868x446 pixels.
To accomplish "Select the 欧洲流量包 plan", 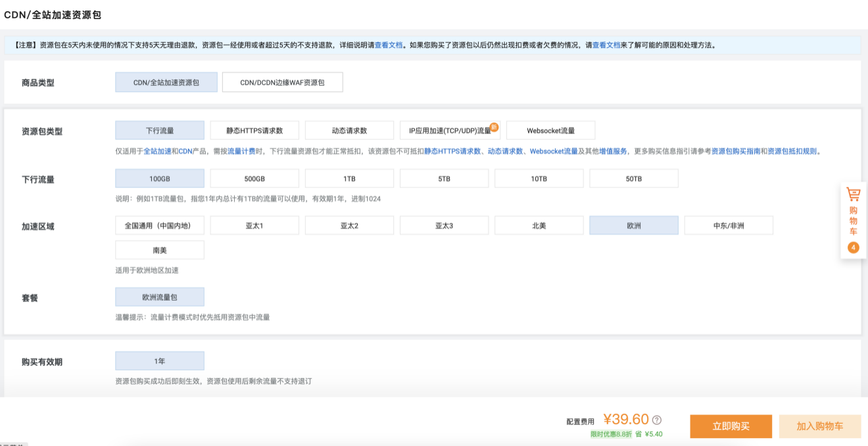I will [x=159, y=297].
